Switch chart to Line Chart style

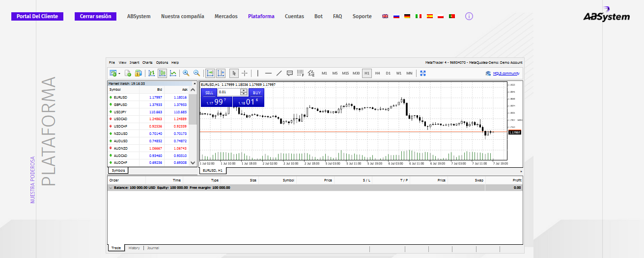point(173,73)
